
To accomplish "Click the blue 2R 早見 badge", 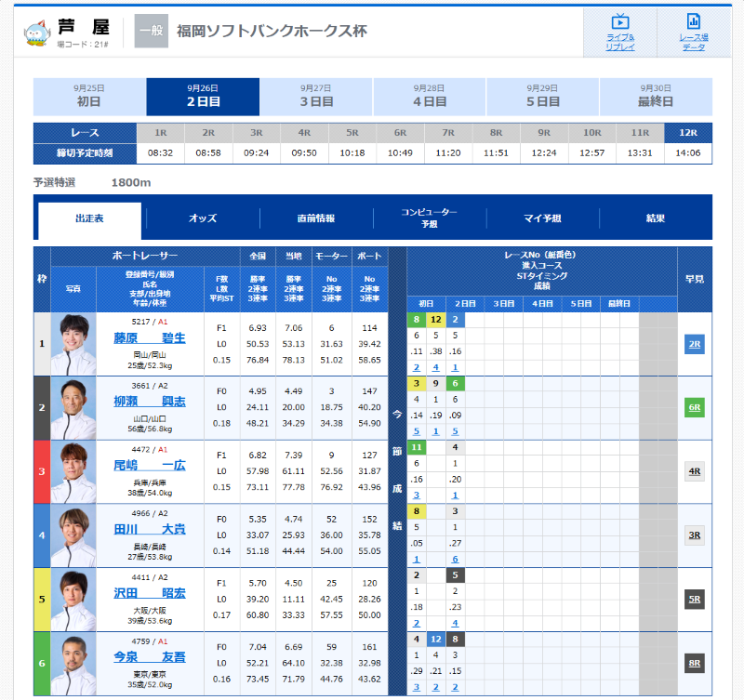I will [695, 343].
